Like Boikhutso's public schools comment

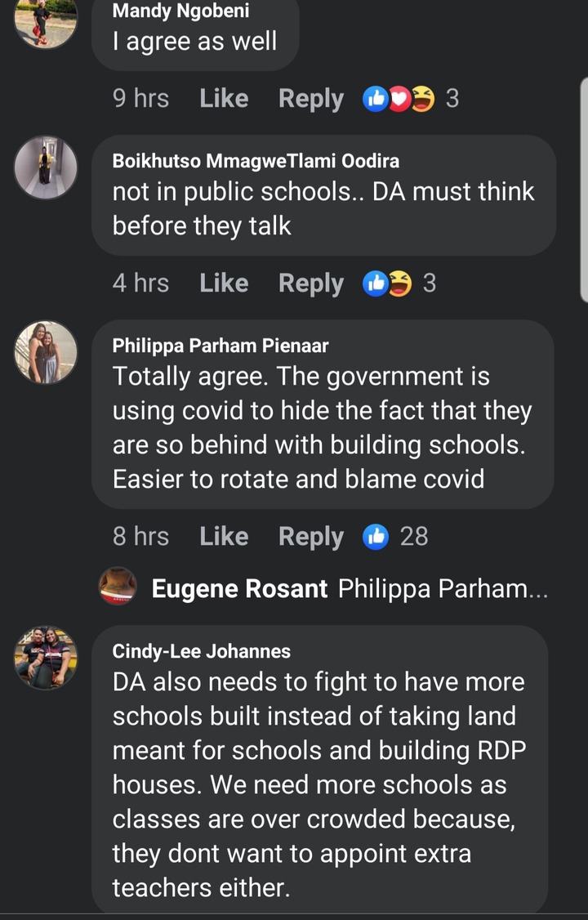click(x=224, y=283)
